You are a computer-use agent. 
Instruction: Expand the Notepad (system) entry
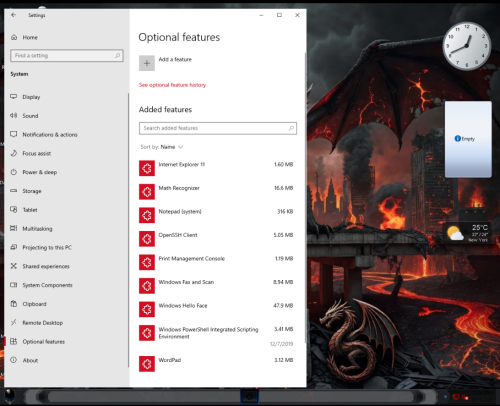[217, 215]
